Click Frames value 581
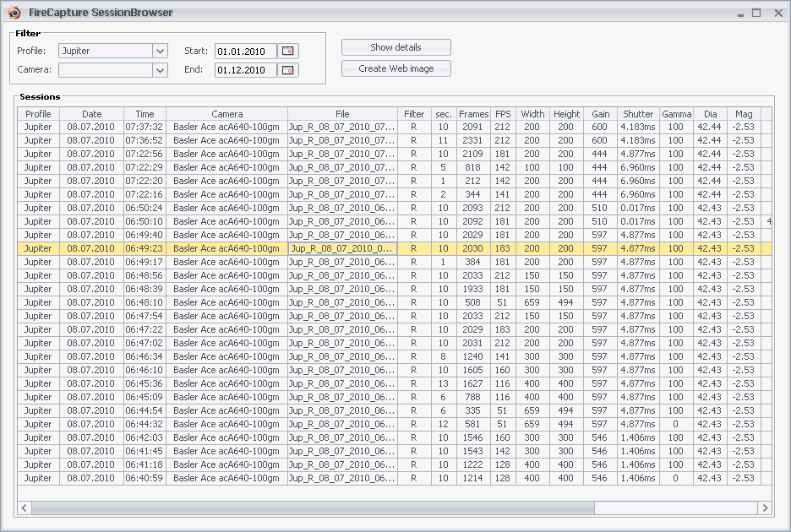This screenshot has height=532, width=791. tap(472, 424)
